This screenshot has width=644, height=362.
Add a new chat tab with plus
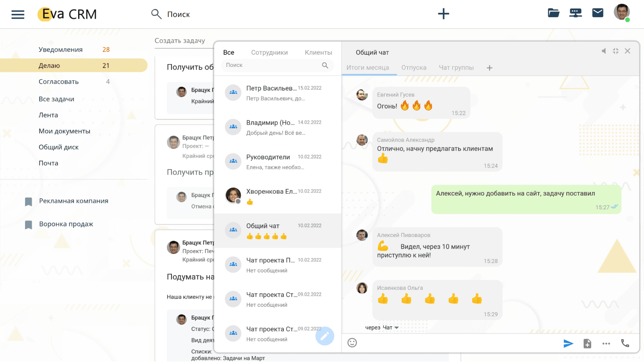[x=489, y=68]
